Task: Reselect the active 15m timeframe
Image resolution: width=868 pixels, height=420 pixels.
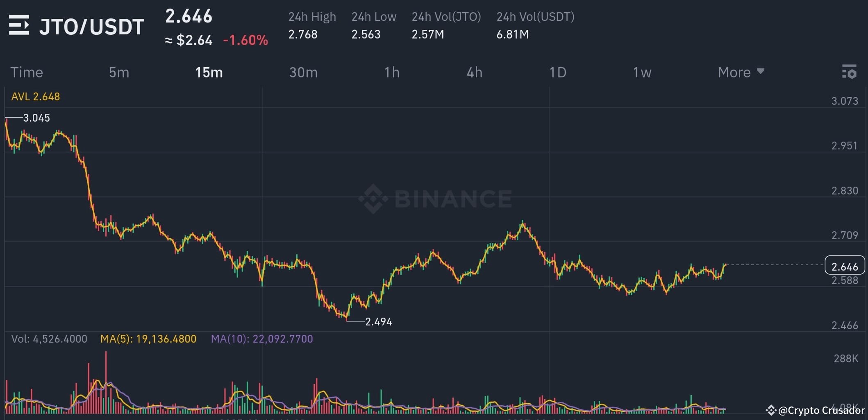Action: tap(208, 72)
